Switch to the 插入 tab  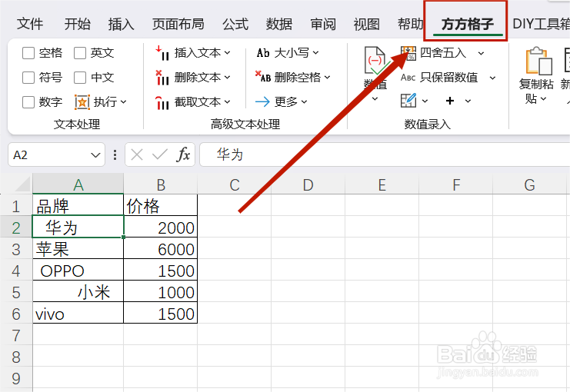pos(121,24)
